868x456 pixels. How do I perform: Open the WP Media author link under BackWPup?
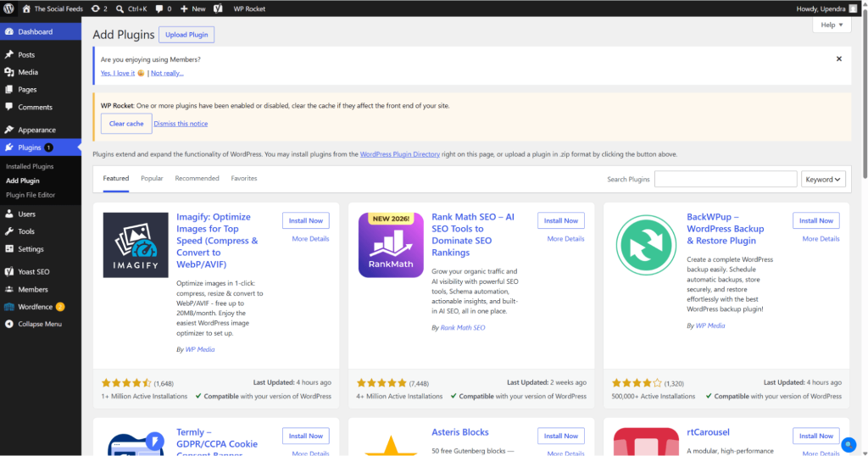point(710,325)
